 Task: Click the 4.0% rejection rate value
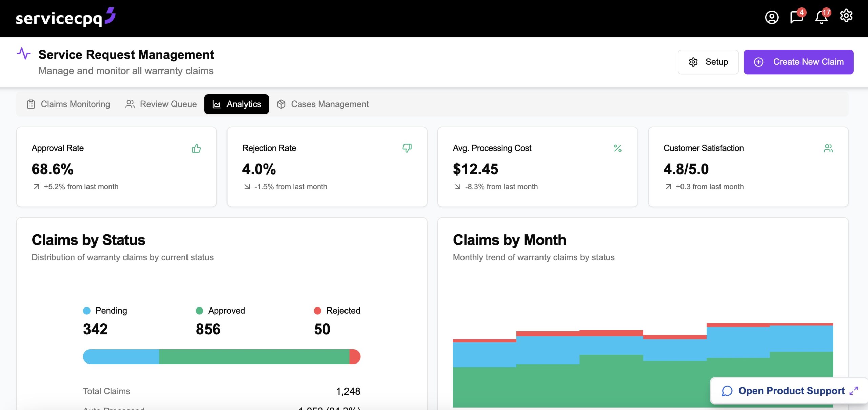[259, 169]
